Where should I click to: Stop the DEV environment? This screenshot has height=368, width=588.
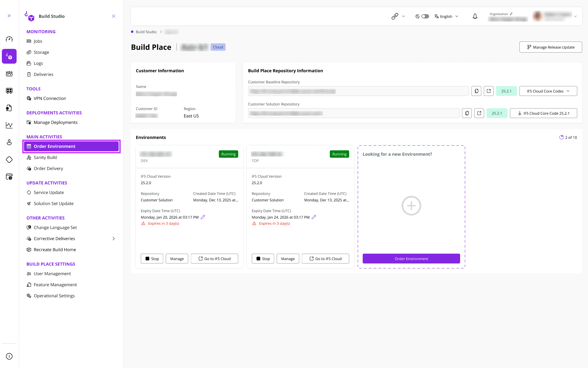click(152, 259)
